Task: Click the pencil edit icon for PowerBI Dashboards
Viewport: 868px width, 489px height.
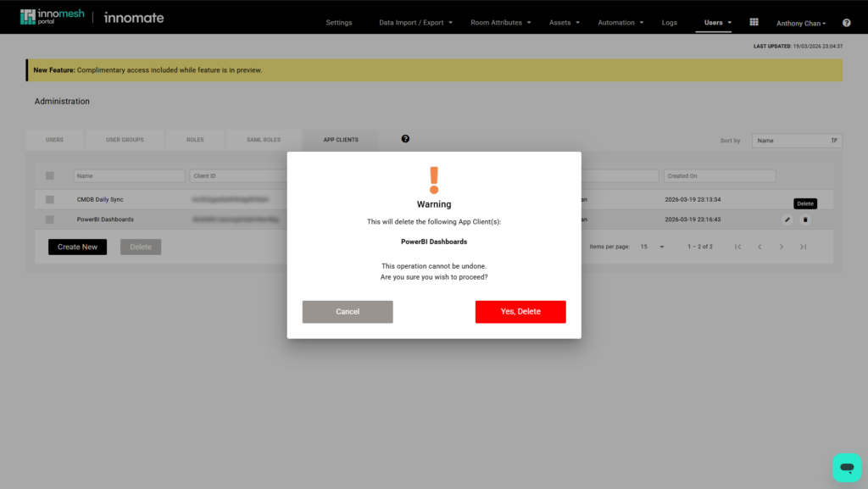Action: point(787,219)
